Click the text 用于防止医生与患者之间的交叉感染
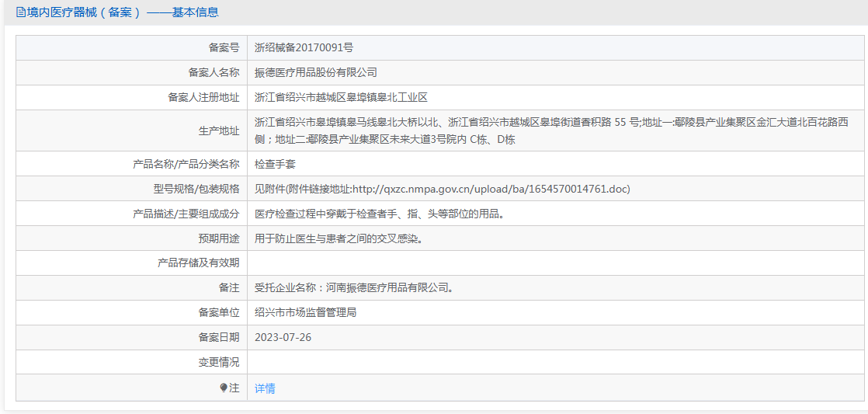 340,238
